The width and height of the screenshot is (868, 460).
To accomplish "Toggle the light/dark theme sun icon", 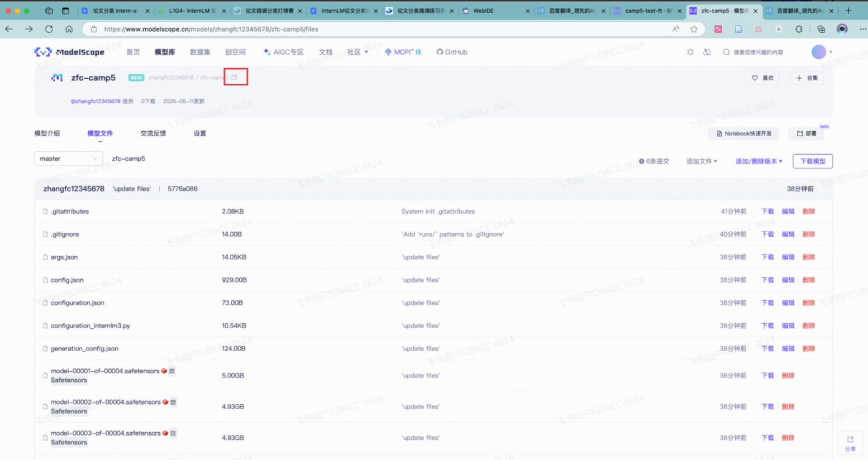I will [690, 52].
